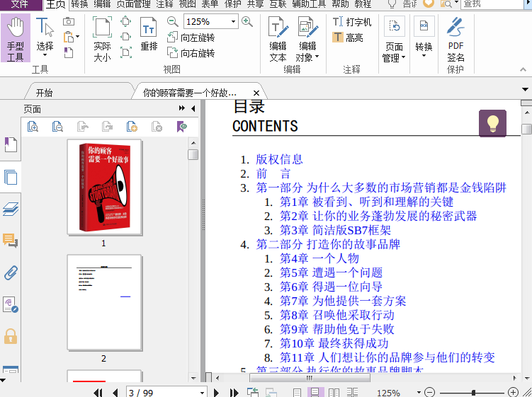Open the 125% zoom level dropdown
Image resolution: width=532 pixels, height=397 pixels.
tap(234, 22)
